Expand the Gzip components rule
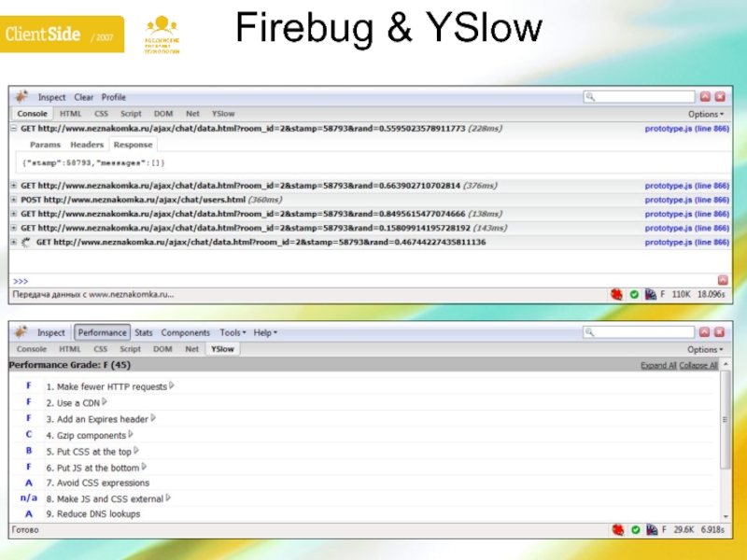 coord(131,435)
